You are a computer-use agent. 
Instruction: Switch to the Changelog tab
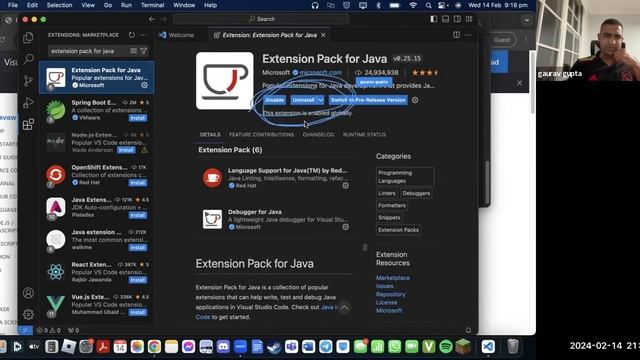[x=318, y=135]
